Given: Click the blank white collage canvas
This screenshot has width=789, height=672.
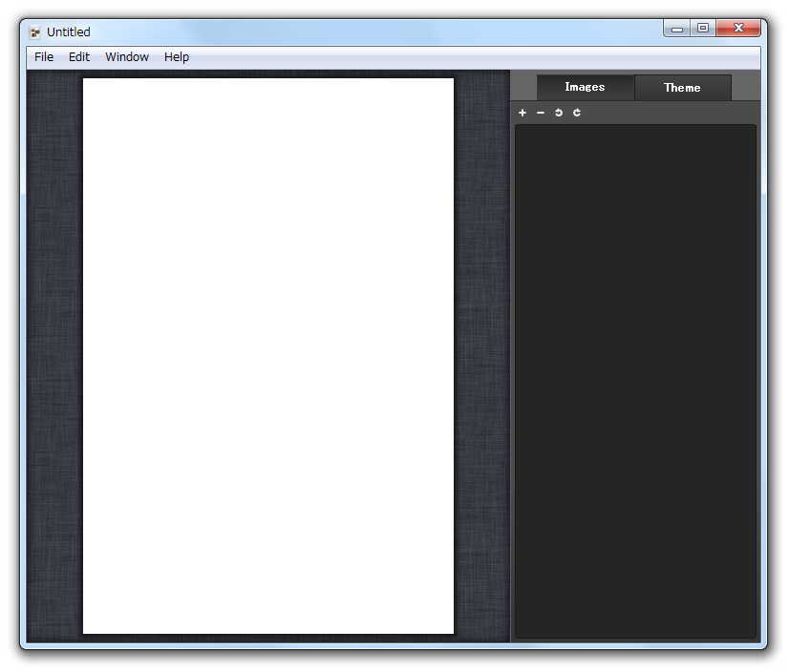Looking at the screenshot, I should point(268,356).
